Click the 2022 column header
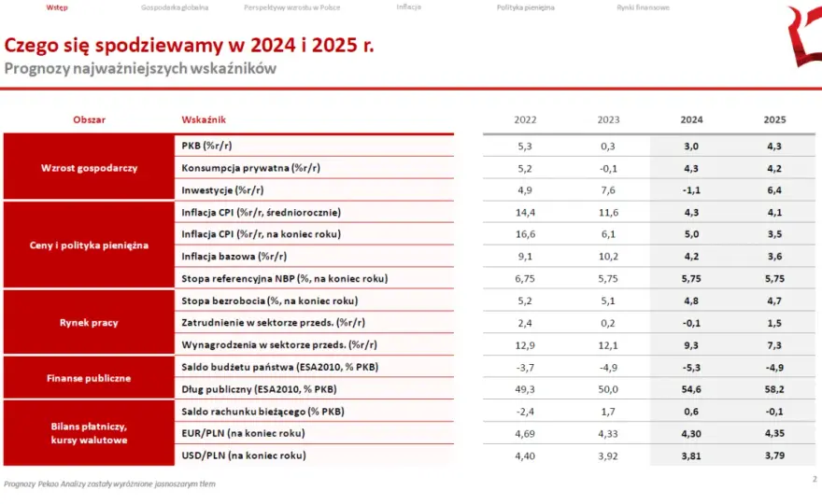 pos(525,119)
